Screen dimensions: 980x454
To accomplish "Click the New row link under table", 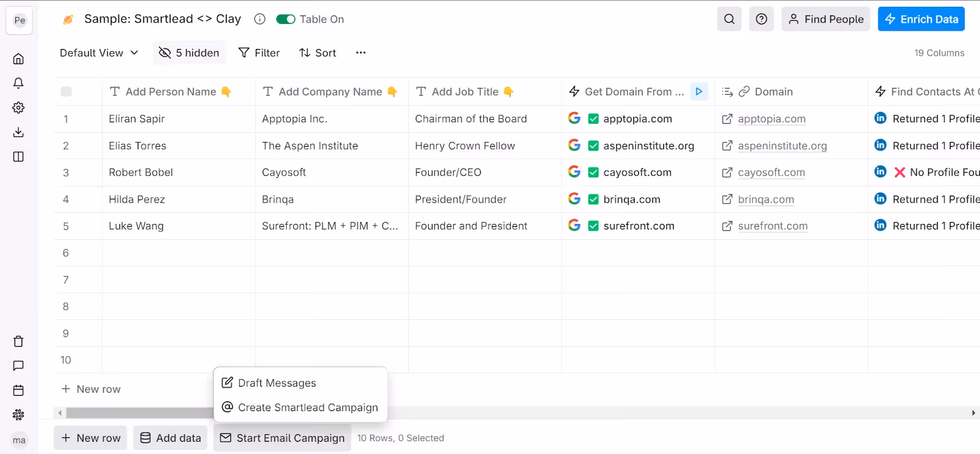I will point(91,389).
